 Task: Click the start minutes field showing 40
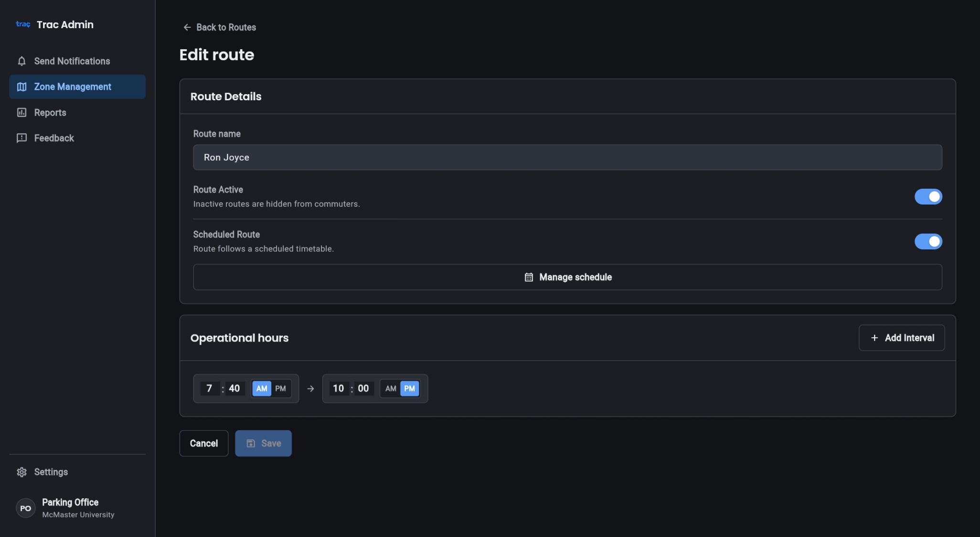coord(234,388)
